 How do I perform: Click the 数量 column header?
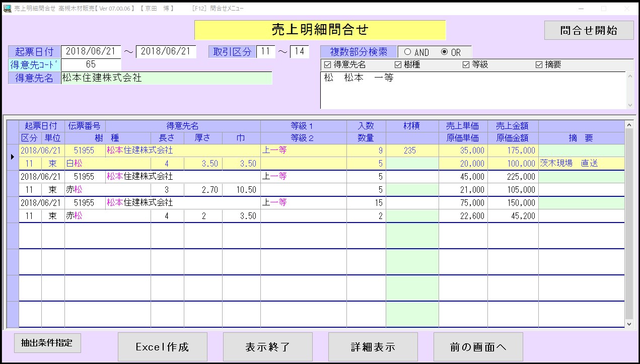pos(366,138)
